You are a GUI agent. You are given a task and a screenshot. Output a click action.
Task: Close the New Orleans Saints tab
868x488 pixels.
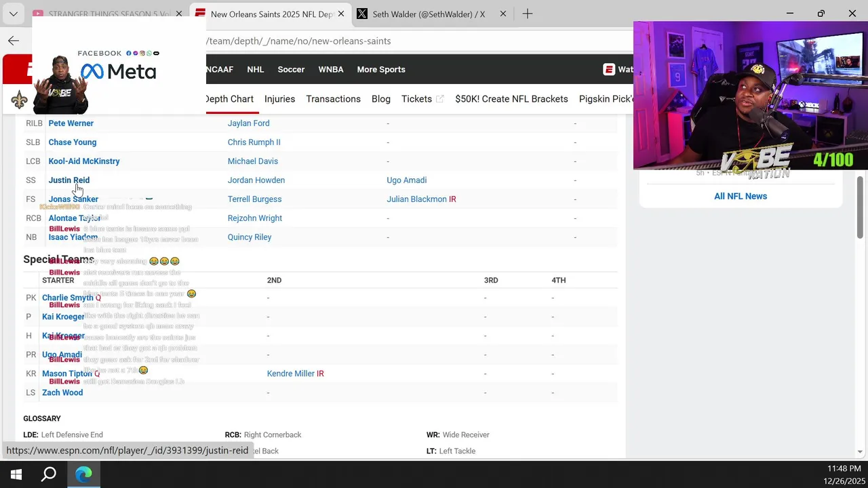click(340, 14)
